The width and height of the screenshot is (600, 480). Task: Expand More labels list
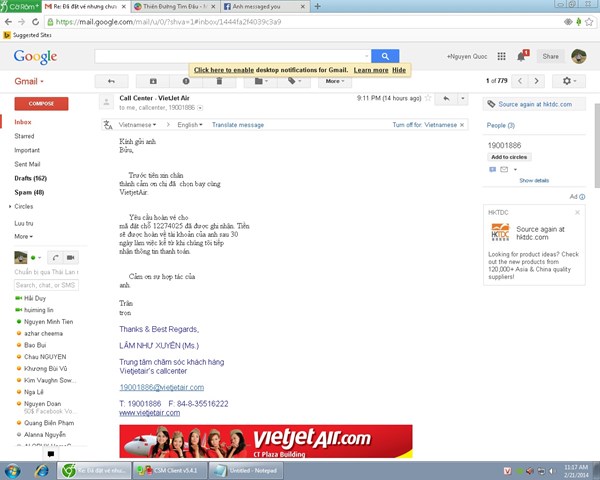coord(23,237)
